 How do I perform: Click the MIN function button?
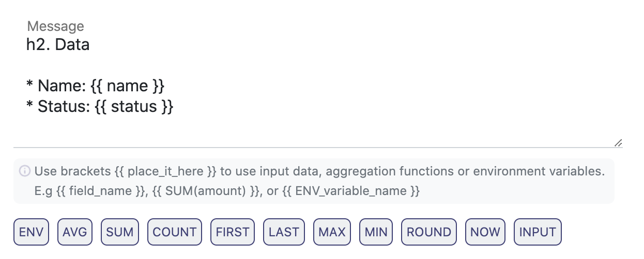tap(376, 232)
